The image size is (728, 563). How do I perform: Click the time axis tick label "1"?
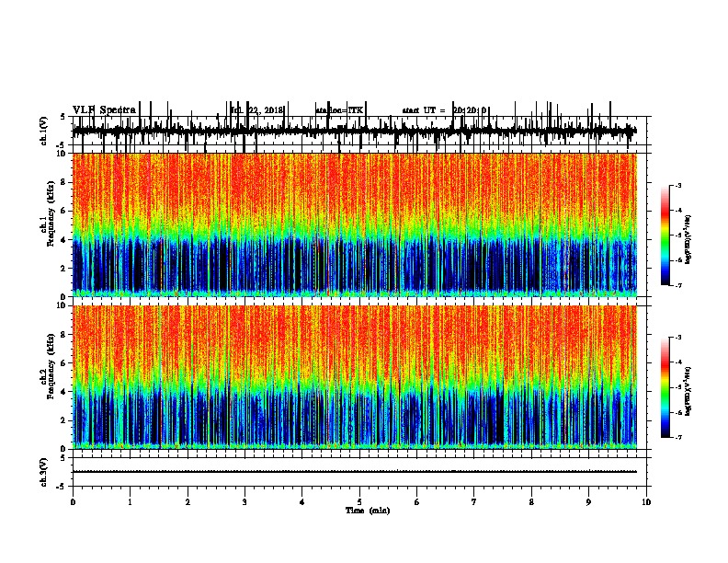[x=130, y=502]
